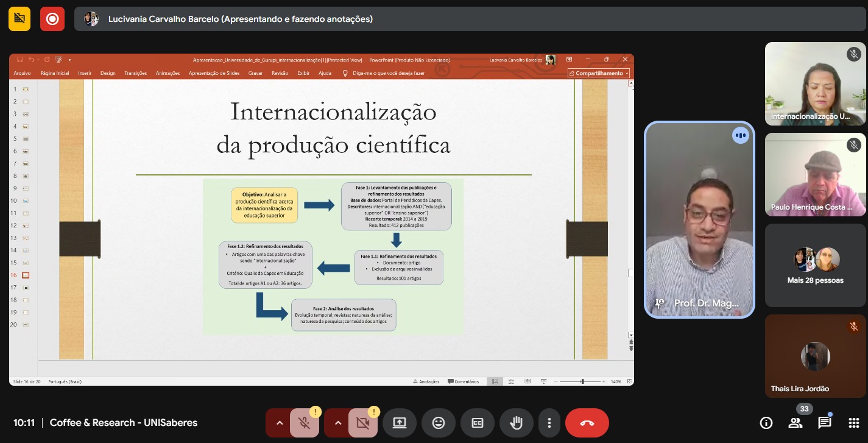Open more options three-dot menu
868x443 pixels.
[549, 423]
